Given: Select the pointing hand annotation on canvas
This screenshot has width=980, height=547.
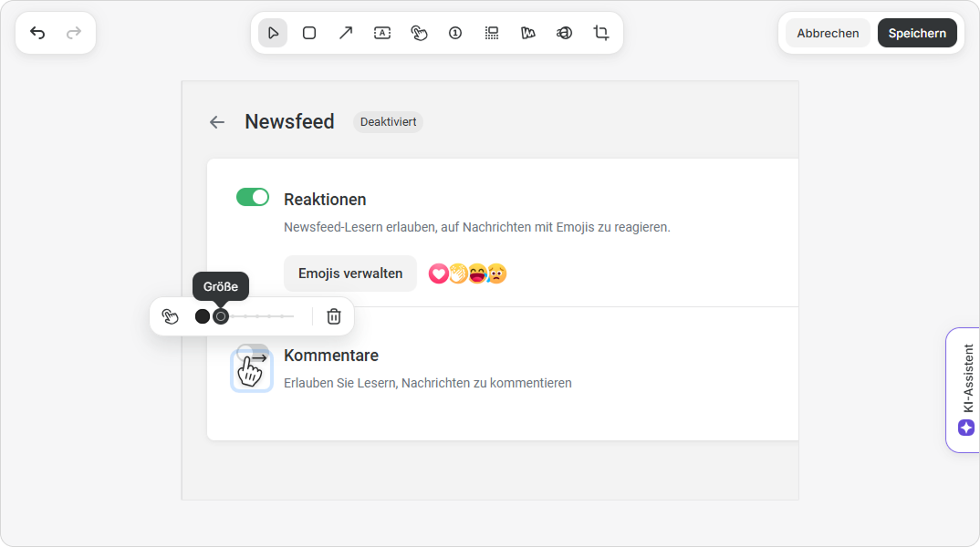Looking at the screenshot, I should click(x=251, y=370).
